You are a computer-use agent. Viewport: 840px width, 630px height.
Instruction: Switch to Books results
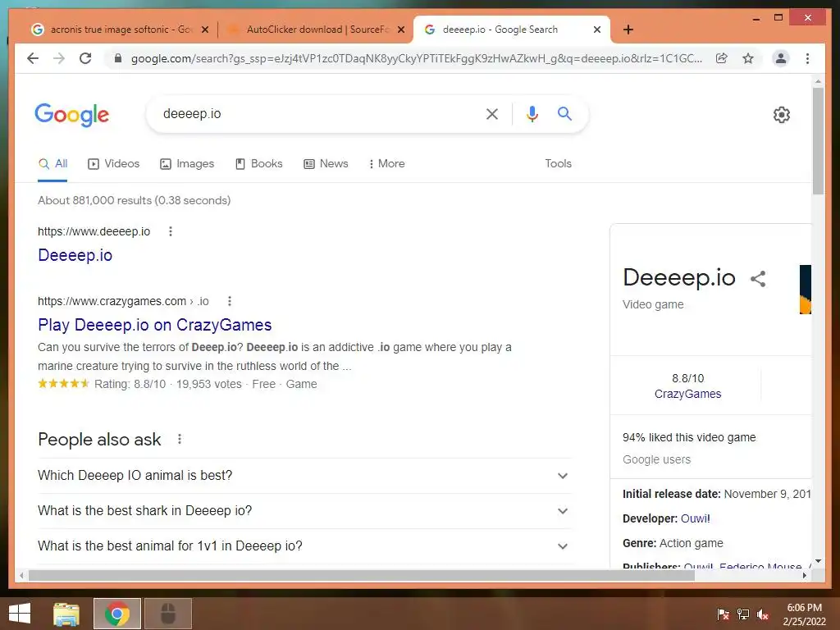(x=258, y=164)
